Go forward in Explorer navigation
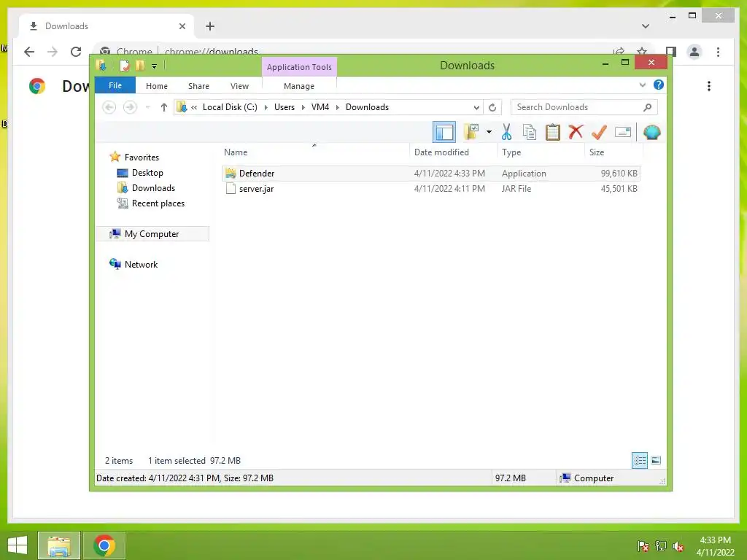 coord(130,107)
